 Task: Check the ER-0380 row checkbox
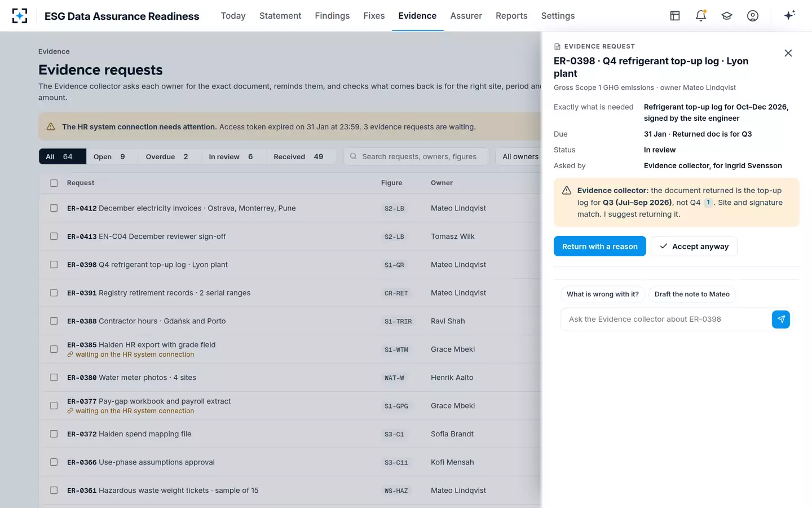(x=54, y=378)
